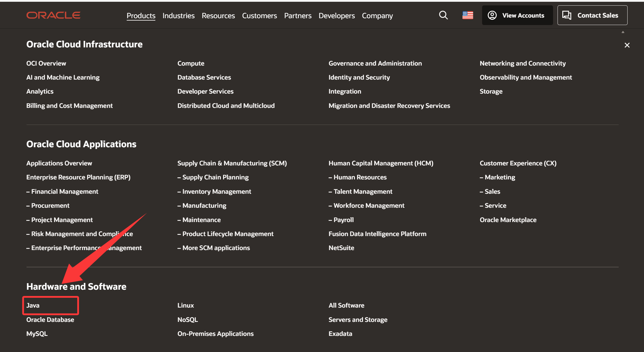Screen dimensions: 644x352
Task: Open Billing and Cost Management
Action: pos(69,106)
